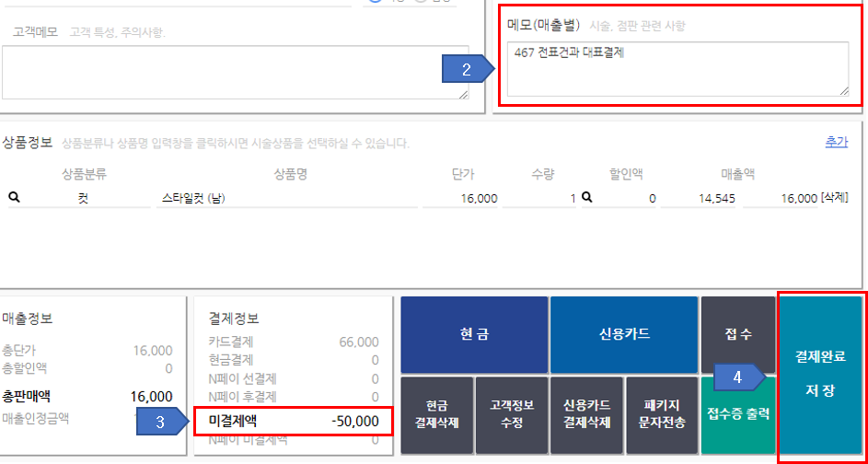868x464 pixels.
Task: Click the 메모(매출별) text area
Action: pos(678,69)
